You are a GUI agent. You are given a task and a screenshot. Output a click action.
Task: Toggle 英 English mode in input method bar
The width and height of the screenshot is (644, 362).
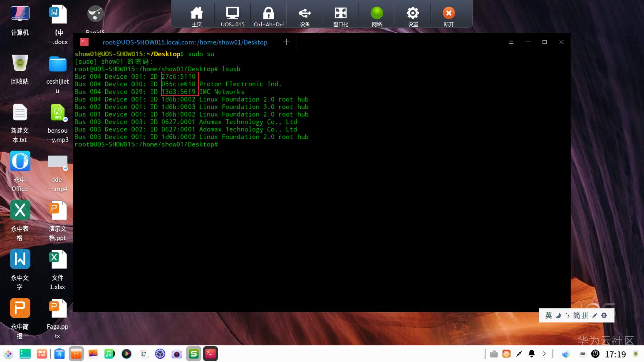pos(549,315)
